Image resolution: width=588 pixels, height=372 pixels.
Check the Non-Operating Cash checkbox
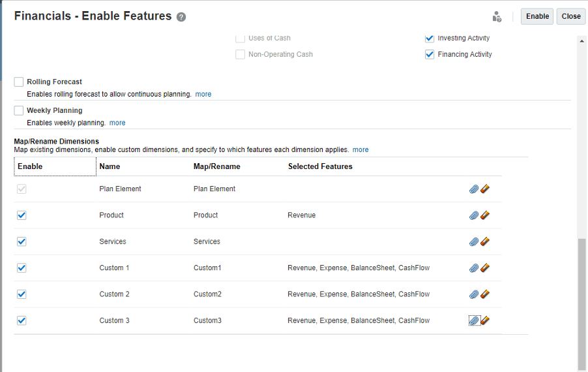pos(240,54)
